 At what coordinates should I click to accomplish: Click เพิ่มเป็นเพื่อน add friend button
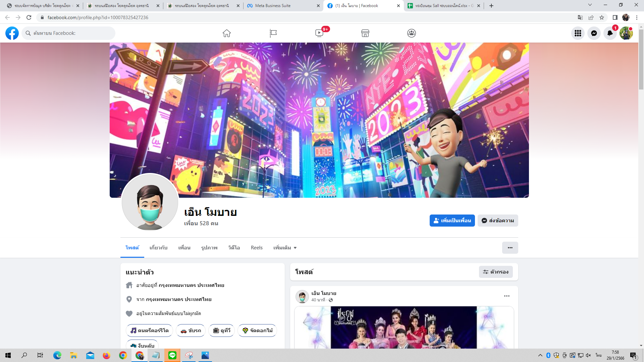452,221
